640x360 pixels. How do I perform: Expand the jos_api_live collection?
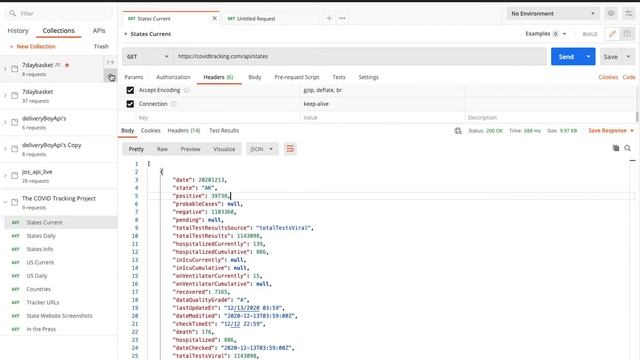tap(5, 176)
